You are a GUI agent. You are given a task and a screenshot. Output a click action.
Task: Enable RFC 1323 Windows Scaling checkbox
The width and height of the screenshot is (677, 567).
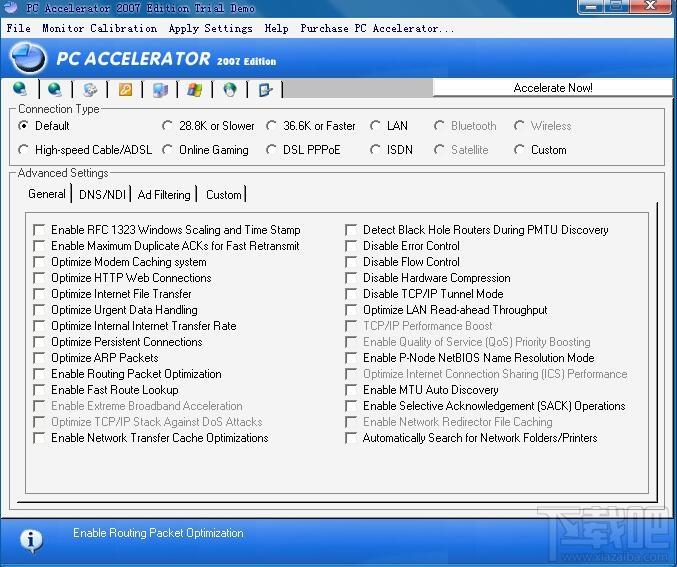click(39, 230)
